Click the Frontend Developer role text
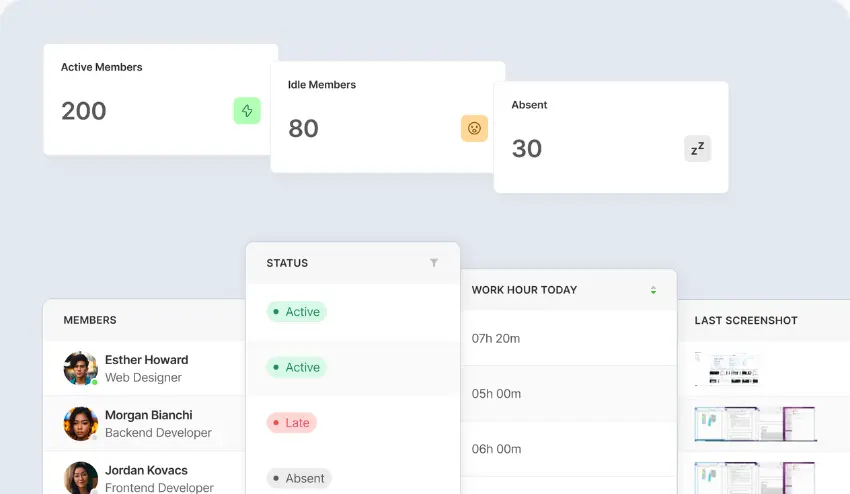Screen dimensions: 850x494 (x=159, y=487)
